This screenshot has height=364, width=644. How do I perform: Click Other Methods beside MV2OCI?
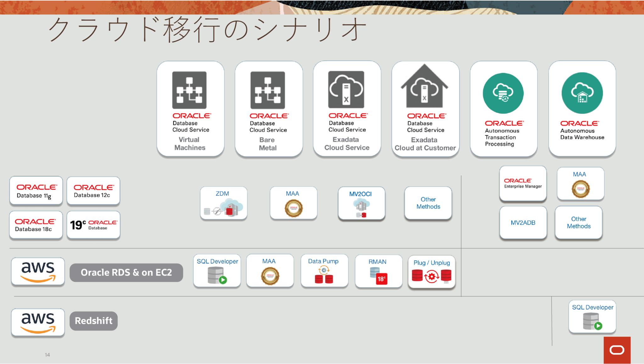click(428, 203)
